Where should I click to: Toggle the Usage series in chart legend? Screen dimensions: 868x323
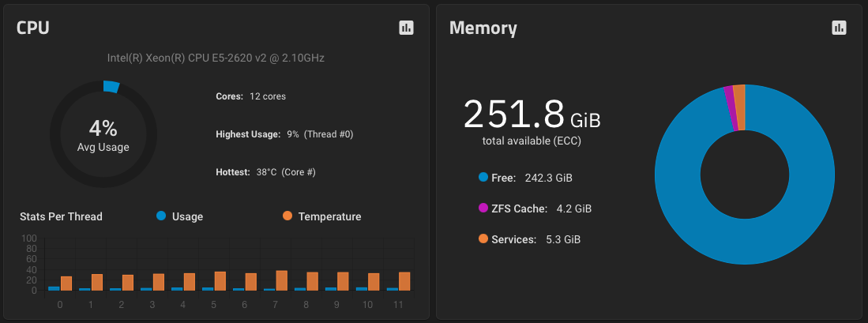[x=180, y=216]
